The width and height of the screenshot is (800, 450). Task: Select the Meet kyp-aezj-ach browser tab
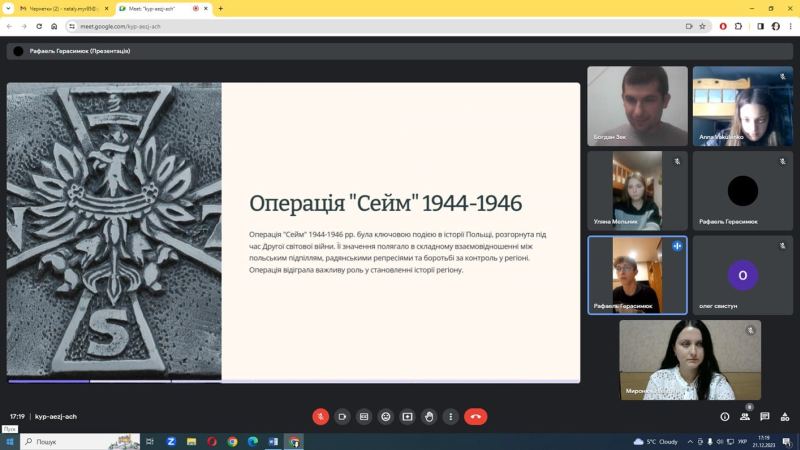point(155,8)
